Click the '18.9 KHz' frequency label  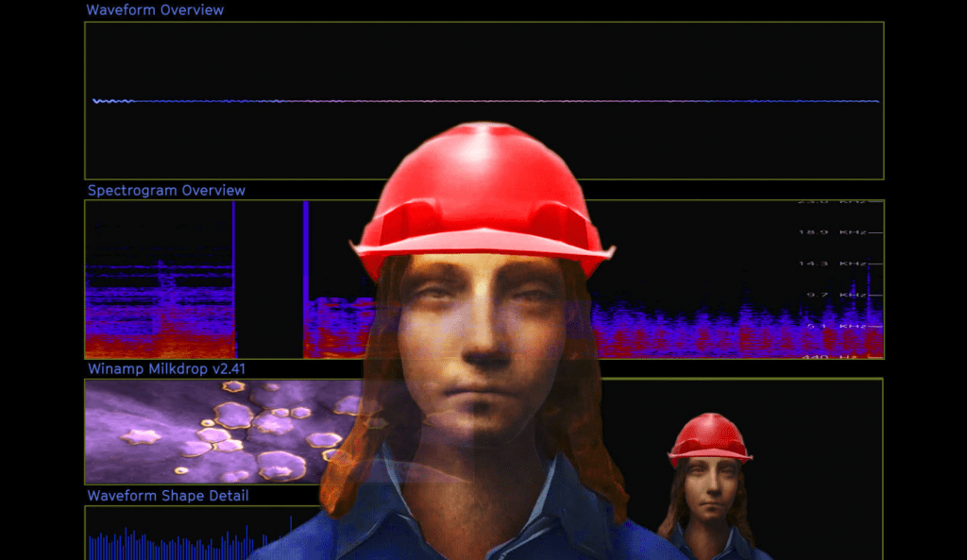point(833,232)
